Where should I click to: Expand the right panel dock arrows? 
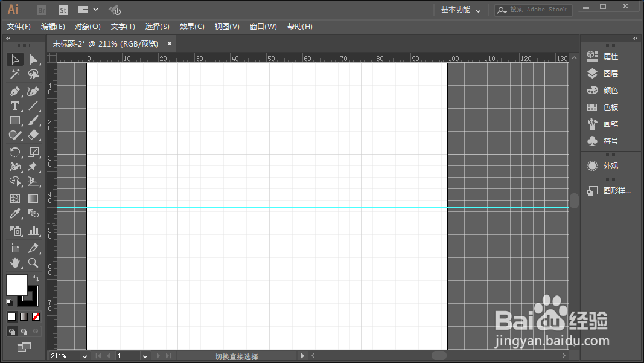tap(636, 38)
